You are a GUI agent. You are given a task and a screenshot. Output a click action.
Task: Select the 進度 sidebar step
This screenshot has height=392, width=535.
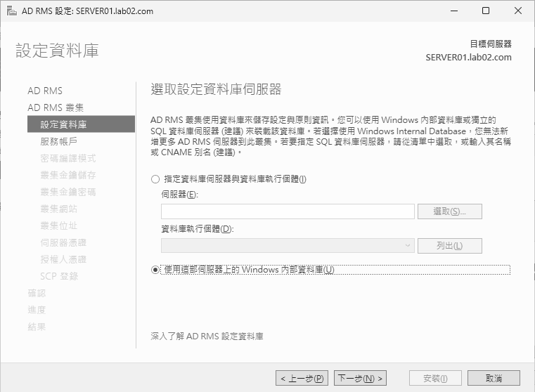(x=37, y=310)
